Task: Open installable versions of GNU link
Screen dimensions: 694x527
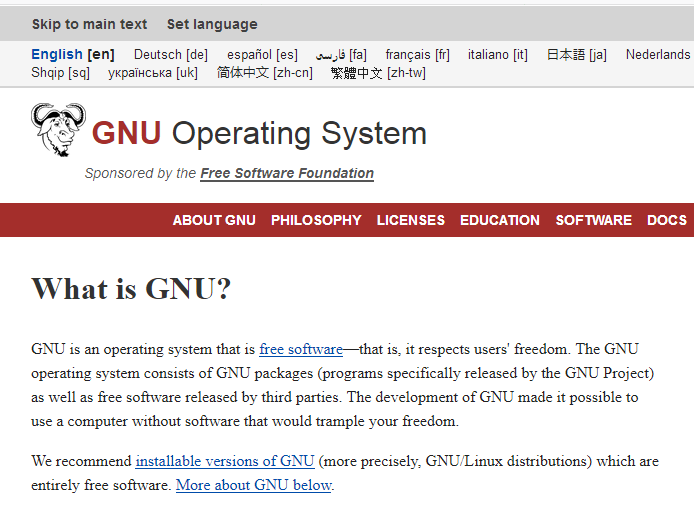Action: click(x=225, y=461)
